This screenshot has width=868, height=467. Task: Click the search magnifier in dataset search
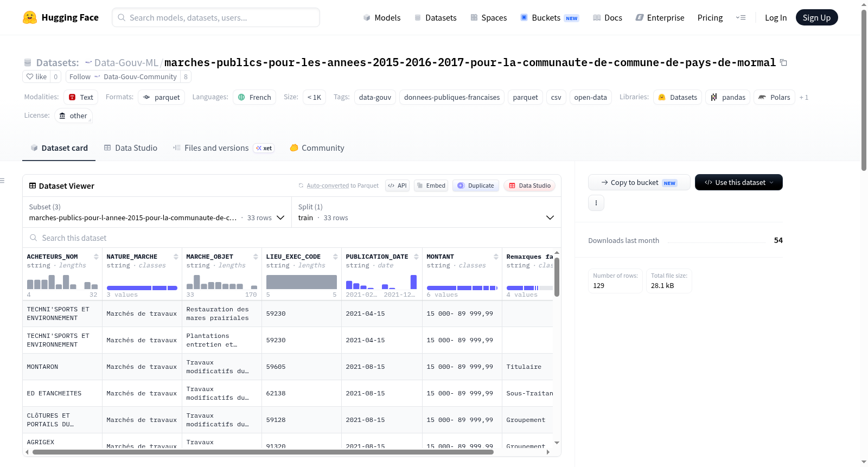34,238
